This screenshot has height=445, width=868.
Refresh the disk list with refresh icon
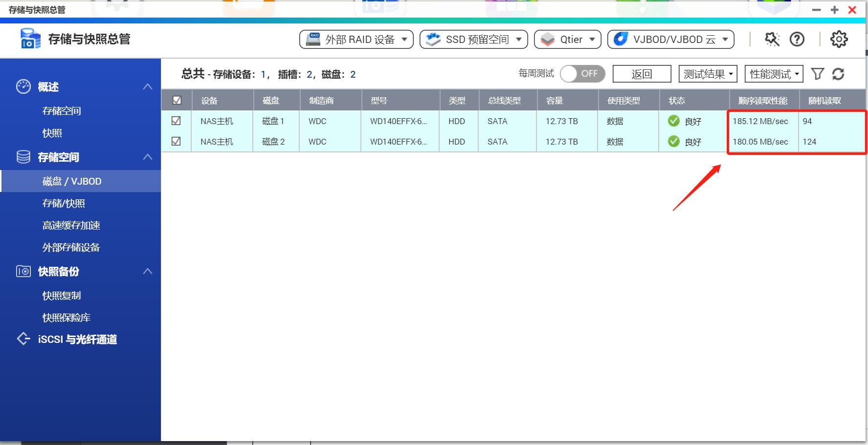(x=839, y=74)
